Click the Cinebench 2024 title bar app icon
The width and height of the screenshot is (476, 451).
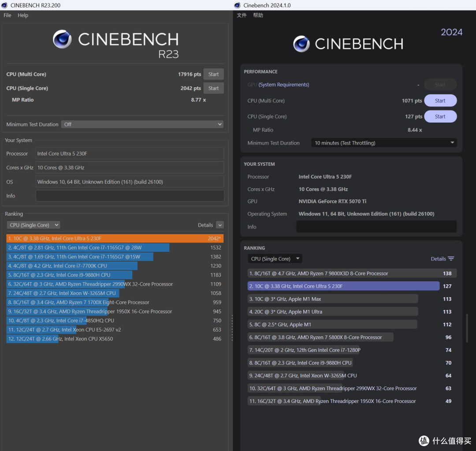click(238, 5)
